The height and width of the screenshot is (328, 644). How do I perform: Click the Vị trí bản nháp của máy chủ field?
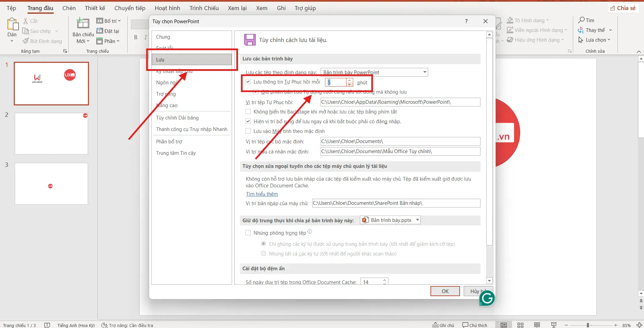point(396,203)
